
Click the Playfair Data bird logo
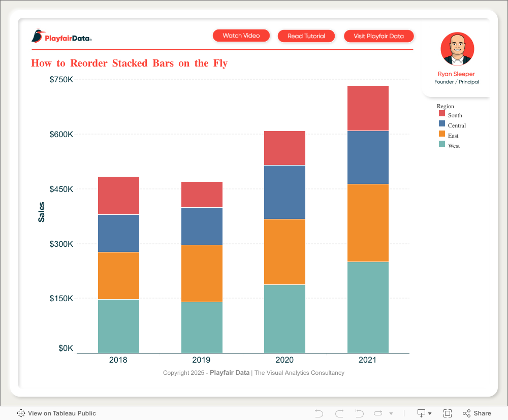point(38,37)
